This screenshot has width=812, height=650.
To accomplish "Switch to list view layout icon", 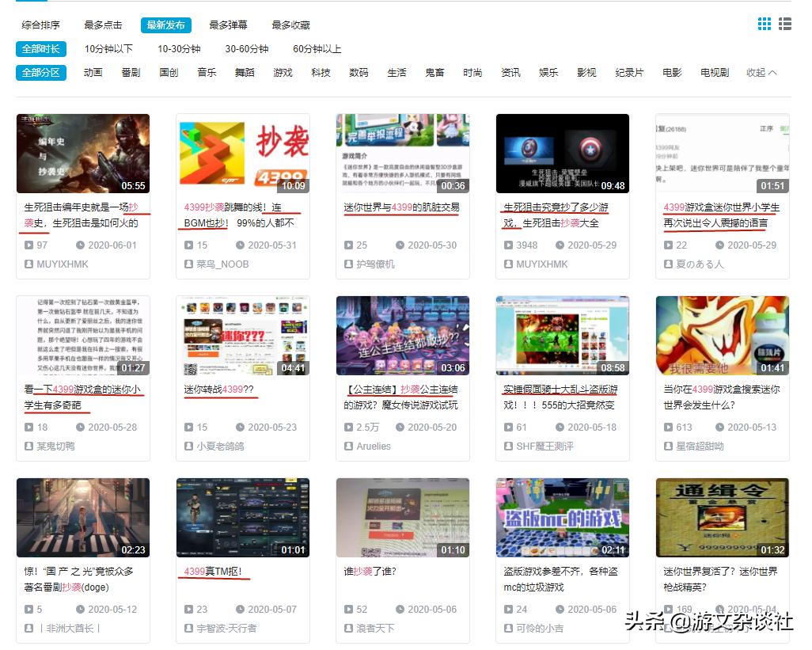I will 784,25.
